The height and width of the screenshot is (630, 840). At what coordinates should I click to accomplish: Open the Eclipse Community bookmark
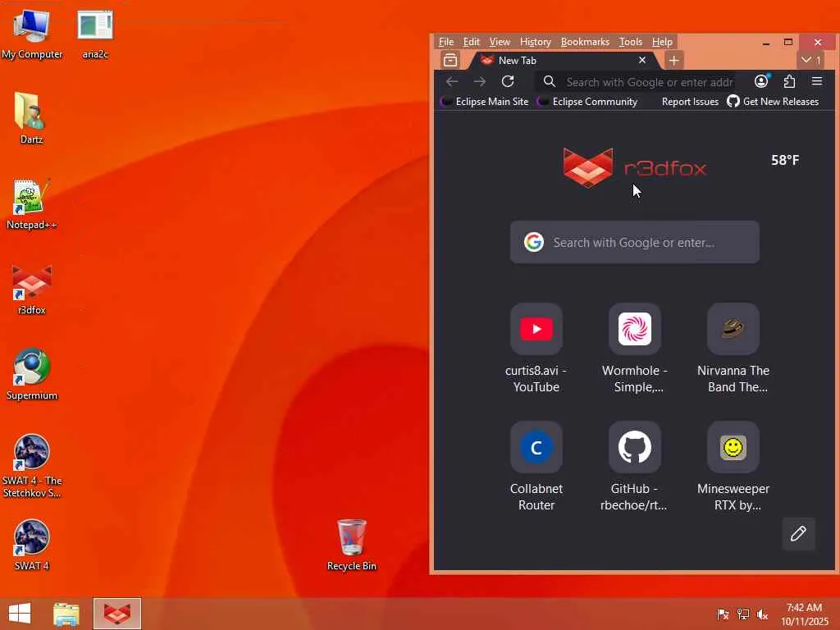coord(587,101)
